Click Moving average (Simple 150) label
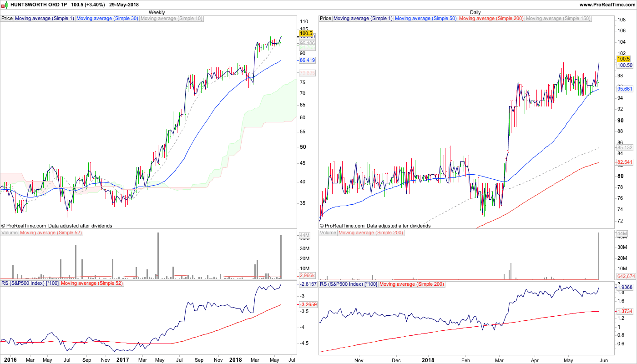The height and width of the screenshot is (364, 637). (558, 19)
